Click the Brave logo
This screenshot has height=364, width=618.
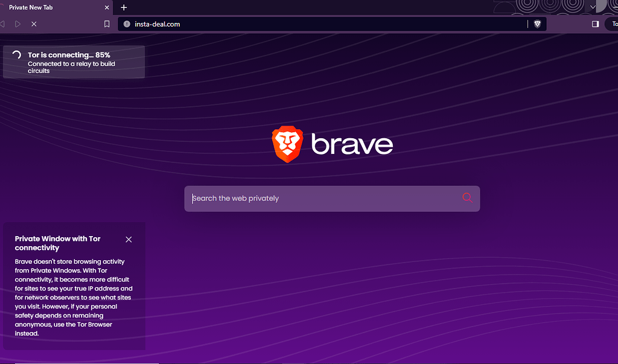pyautogui.click(x=333, y=144)
